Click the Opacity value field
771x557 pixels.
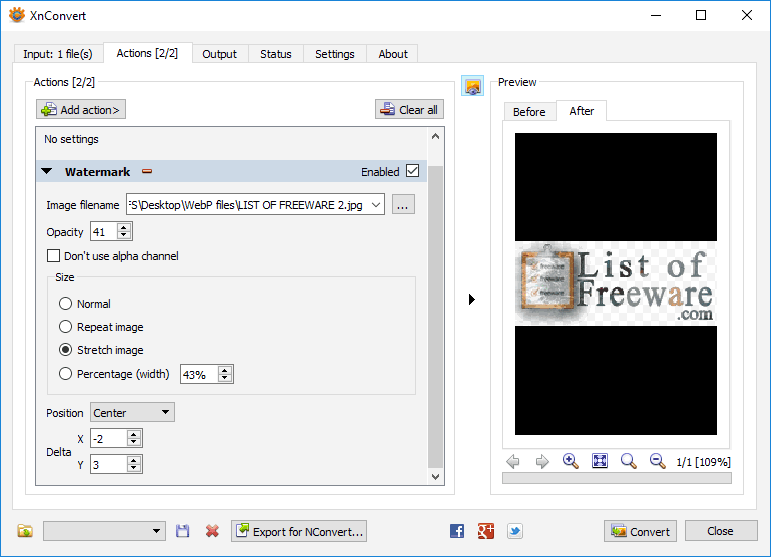105,231
